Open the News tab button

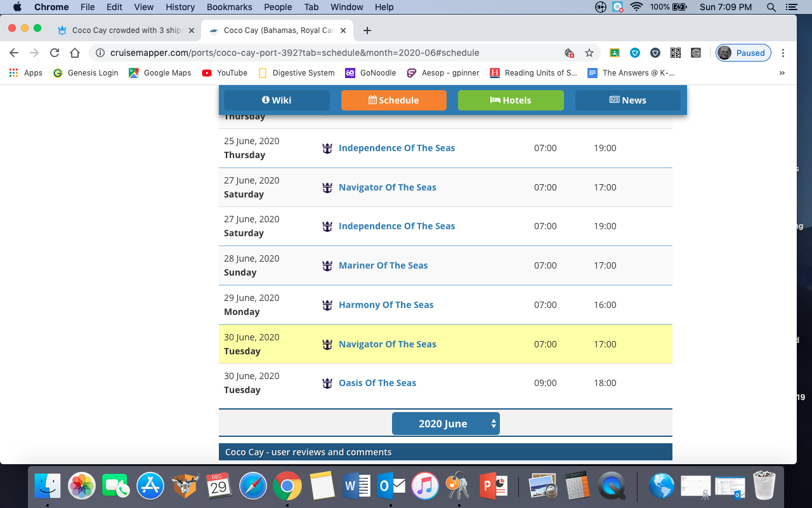(627, 100)
